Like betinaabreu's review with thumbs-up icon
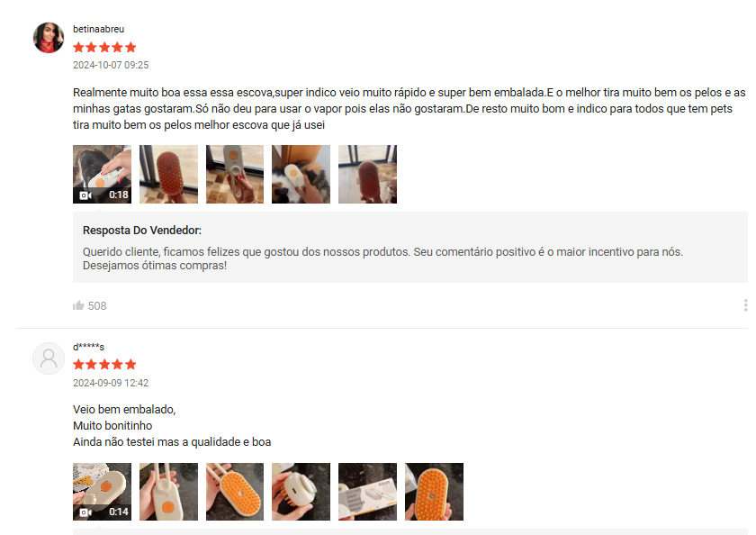The height and width of the screenshot is (535, 756). [78, 305]
